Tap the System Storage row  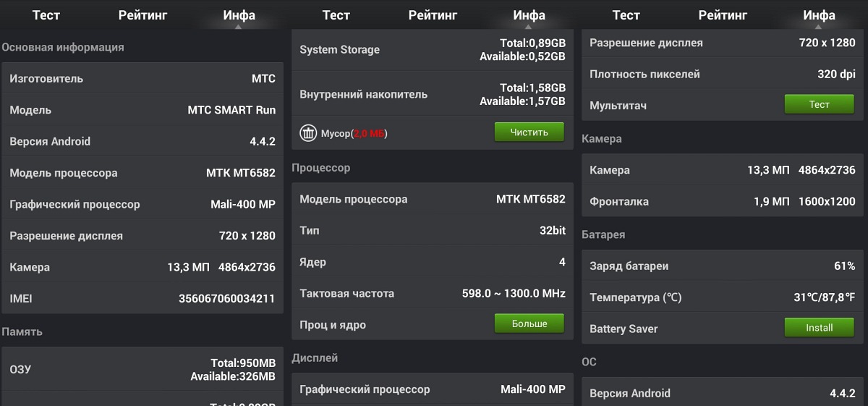click(x=433, y=49)
